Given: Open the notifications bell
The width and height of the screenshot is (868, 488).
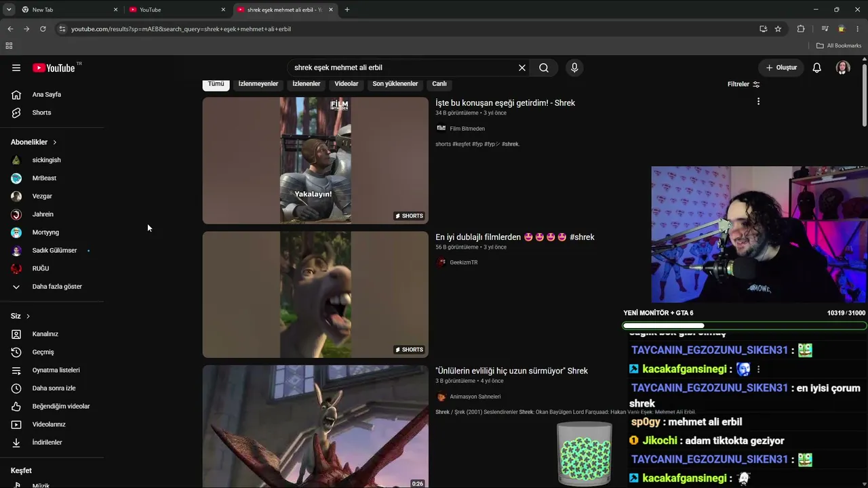Looking at the screenshot, I should click(x=817, y=68).
